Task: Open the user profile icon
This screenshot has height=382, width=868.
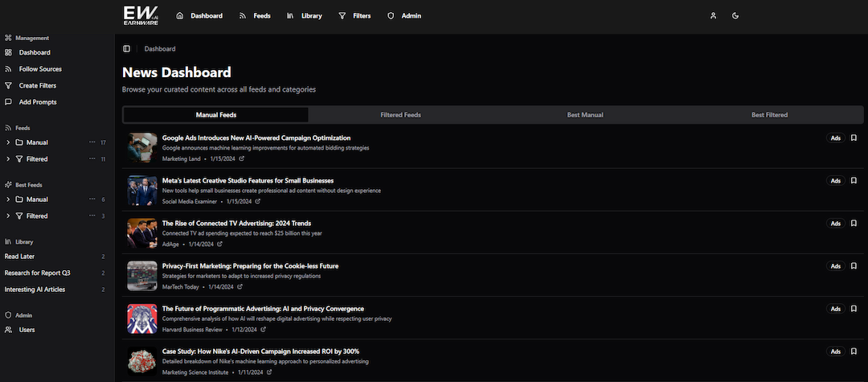Action: (713, 16)
